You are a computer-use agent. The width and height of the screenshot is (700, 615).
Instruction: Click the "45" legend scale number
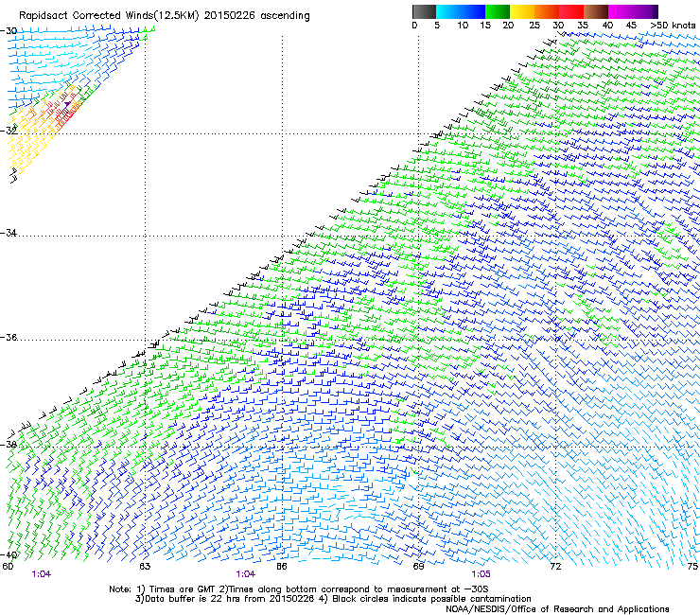pyautogui.click(x=631, y=26)
